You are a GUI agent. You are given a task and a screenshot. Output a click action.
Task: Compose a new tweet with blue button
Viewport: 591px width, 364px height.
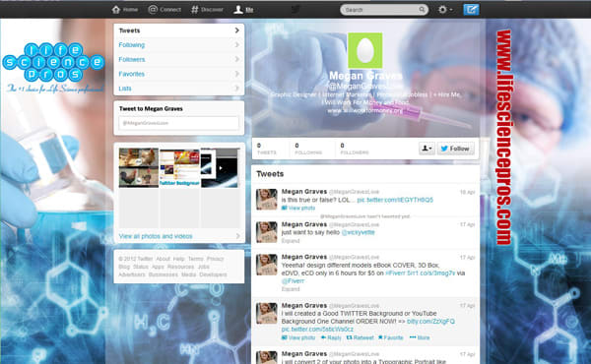(x=471, y=10)
